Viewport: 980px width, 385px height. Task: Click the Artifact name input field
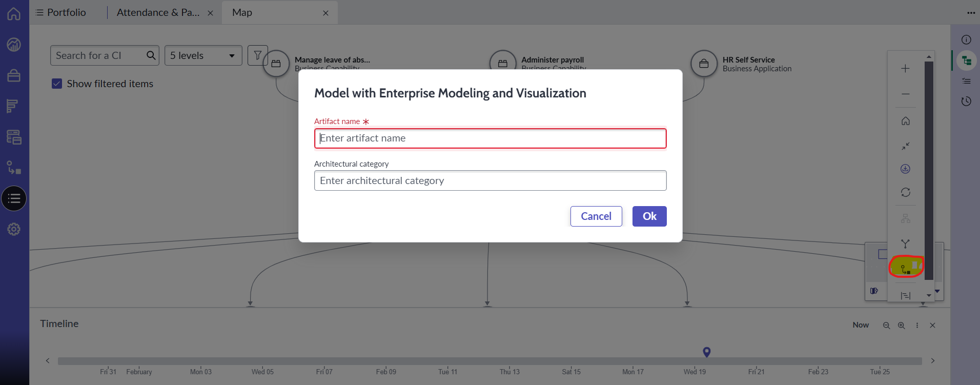pyautogui.click(x=491, y=138)
